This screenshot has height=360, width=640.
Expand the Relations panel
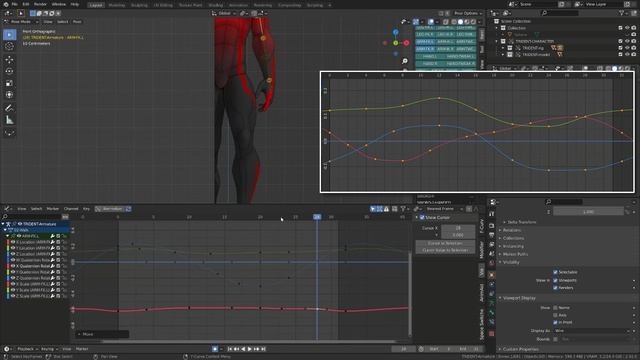tap(512, 230)
